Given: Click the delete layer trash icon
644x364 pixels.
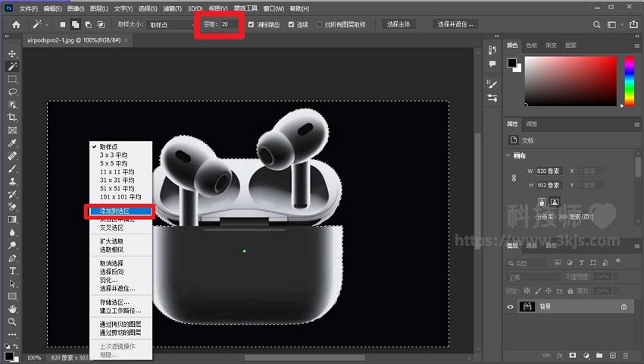Looking at the screenshot, I should [x=626, y=356].
